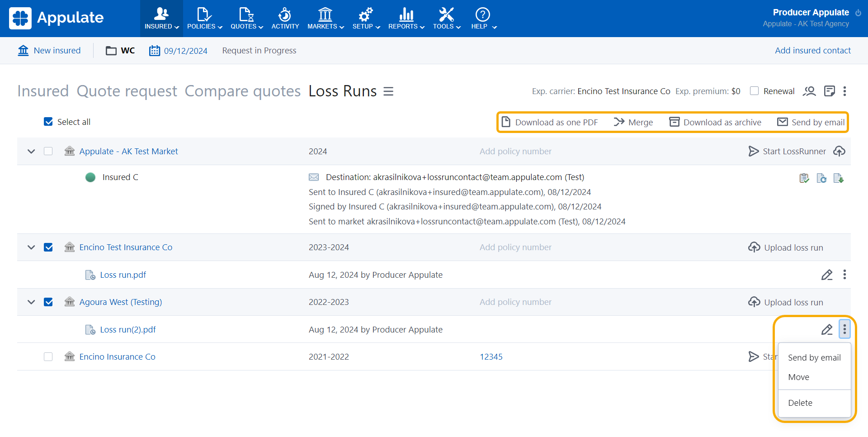This screenshot has height=437, width=868.
Task: Collapse the Agoura West (Testing) row
Action: tap(31, 302)
